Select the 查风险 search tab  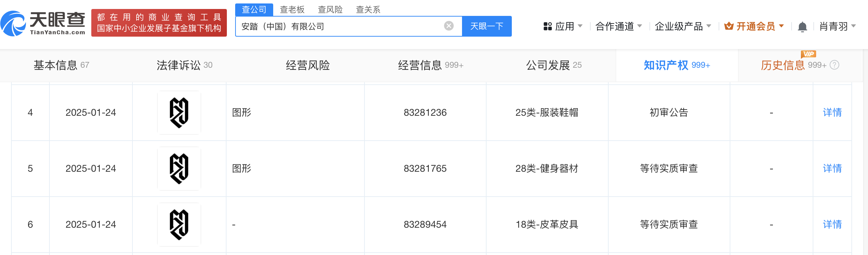(330, 10)
